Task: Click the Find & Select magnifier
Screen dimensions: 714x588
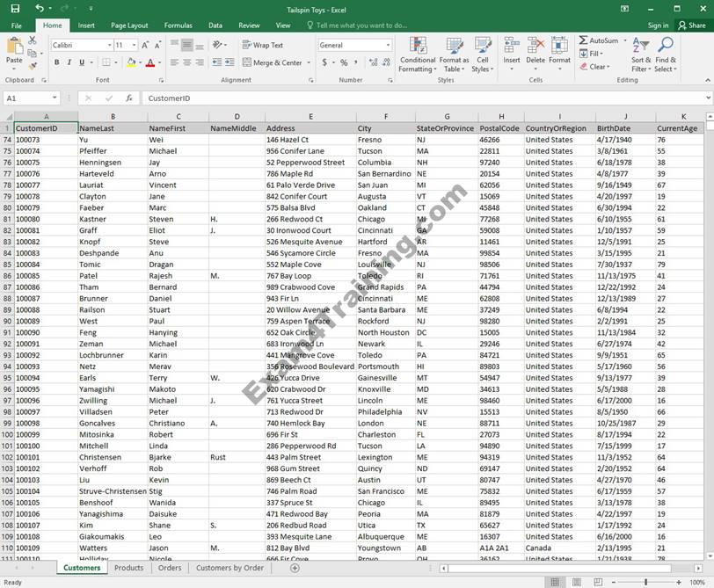Action: [666, 54]
